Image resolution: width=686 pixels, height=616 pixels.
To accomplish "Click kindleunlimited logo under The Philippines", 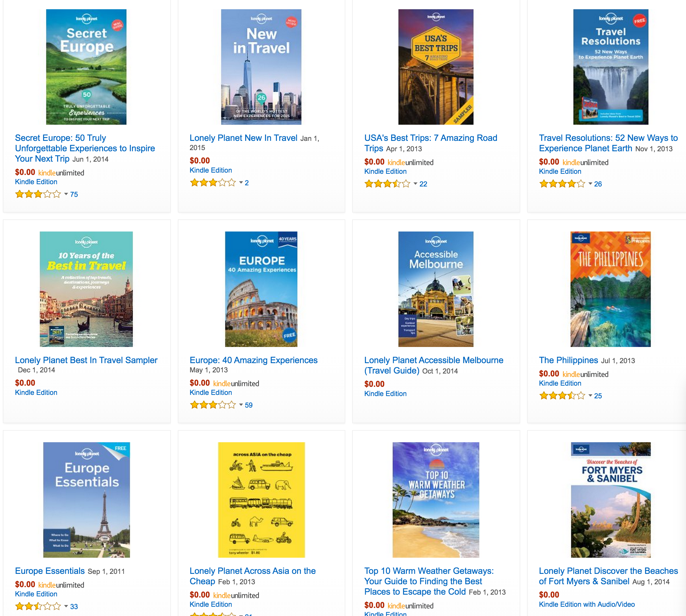I will click(586, 374).
